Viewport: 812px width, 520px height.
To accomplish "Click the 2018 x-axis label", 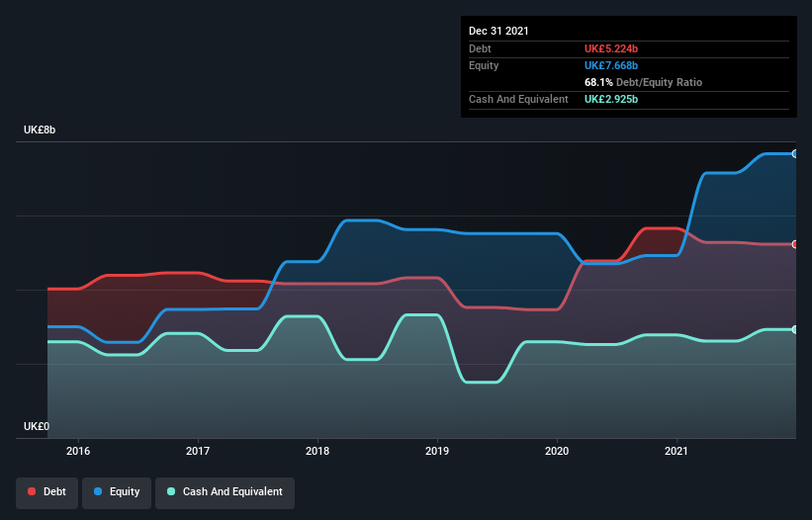I will coord(317,451).
